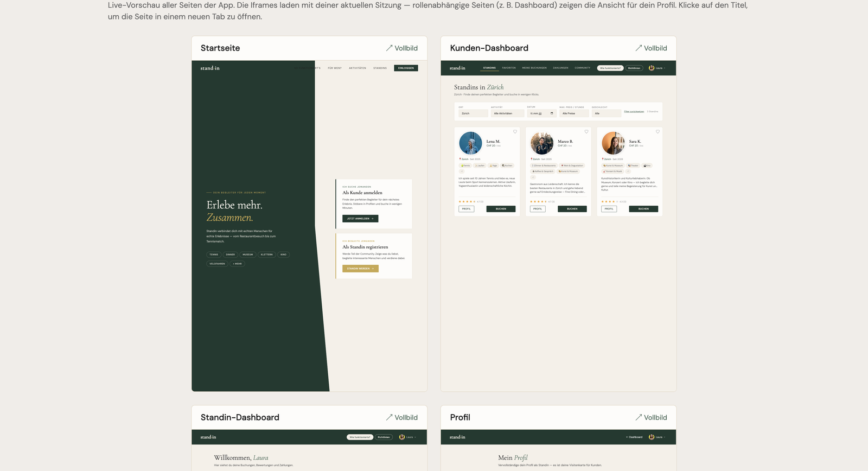Favorite Marco B. with the heart icon
Image resolution: width=868 pixels, height=471 pixels.
[x=586, y=132]
